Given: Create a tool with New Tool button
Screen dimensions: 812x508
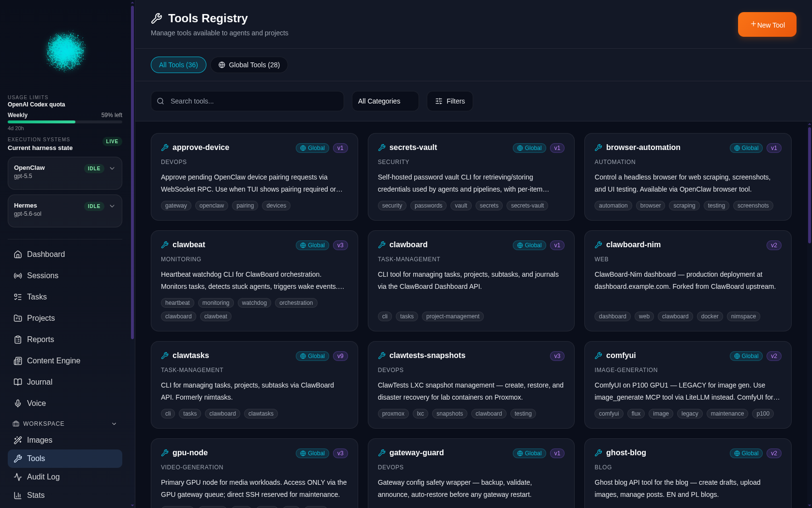Looking at the screenshot, I should [x=767, y=25].
